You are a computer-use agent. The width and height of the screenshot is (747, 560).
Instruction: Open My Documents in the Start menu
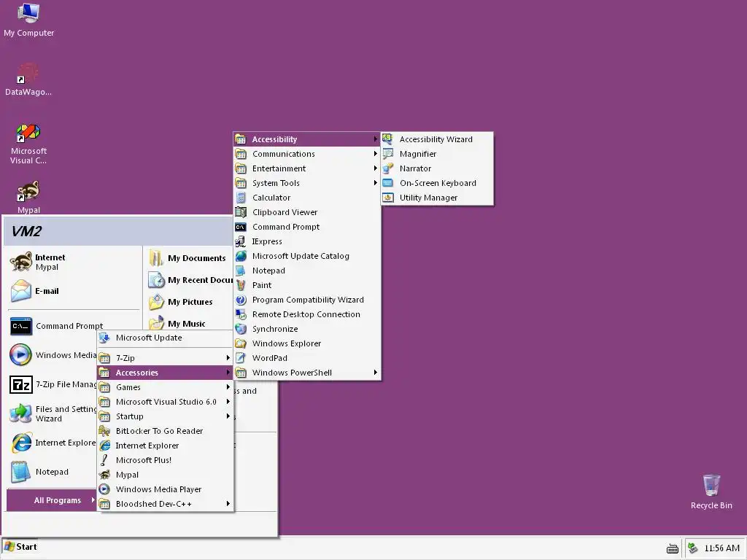(x=189, y=258)
